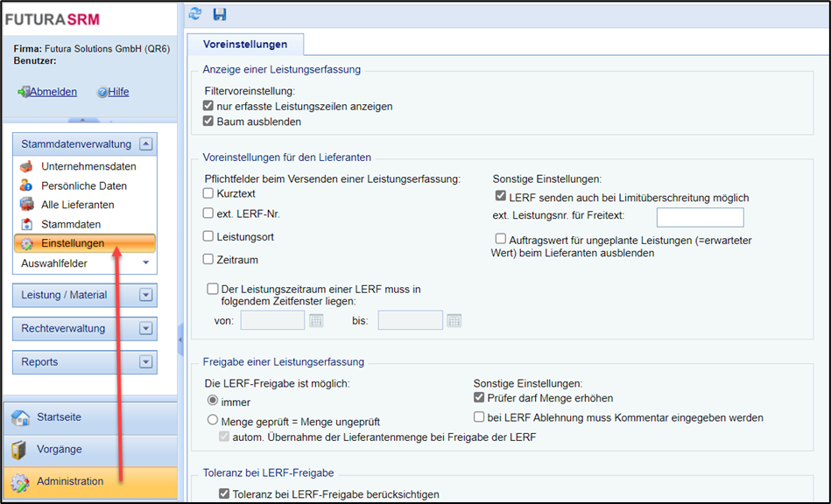This screenshot has width=831, height=504.
Task: Expand the Rechteverwaltung section
Action: point(146,329)
